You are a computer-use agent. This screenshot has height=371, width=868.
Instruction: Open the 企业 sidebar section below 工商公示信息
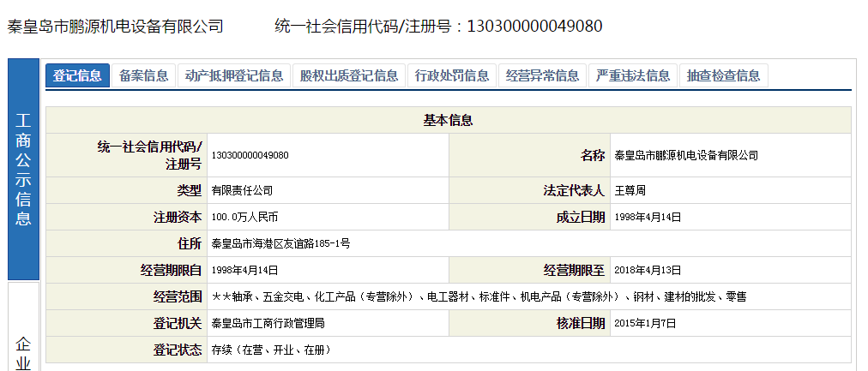[x=23, y=351]
